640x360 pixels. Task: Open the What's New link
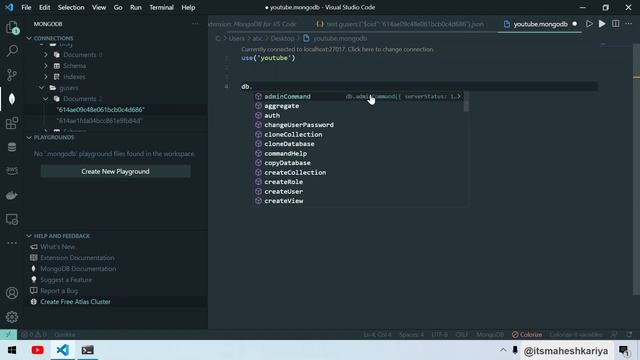coord(58,247)
